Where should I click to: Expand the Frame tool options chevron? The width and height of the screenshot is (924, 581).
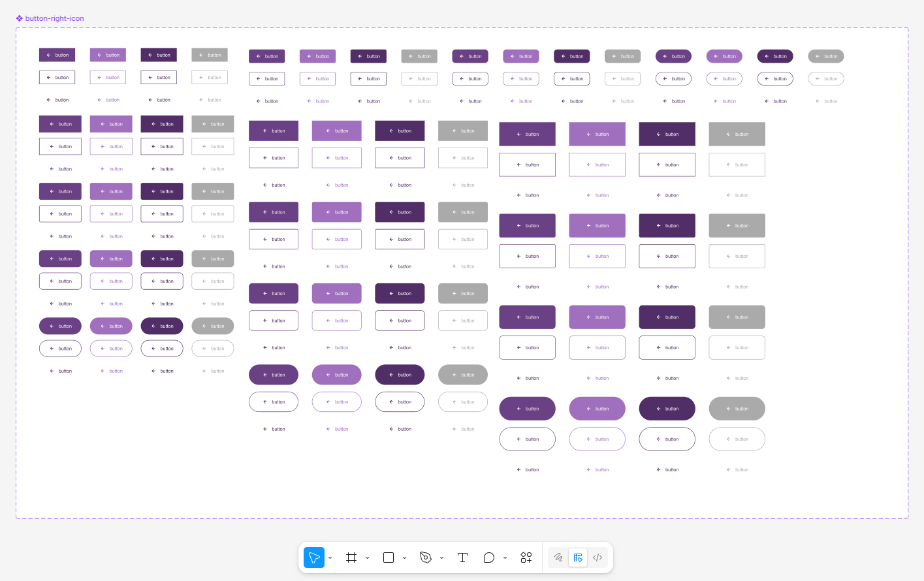point(368,557)
